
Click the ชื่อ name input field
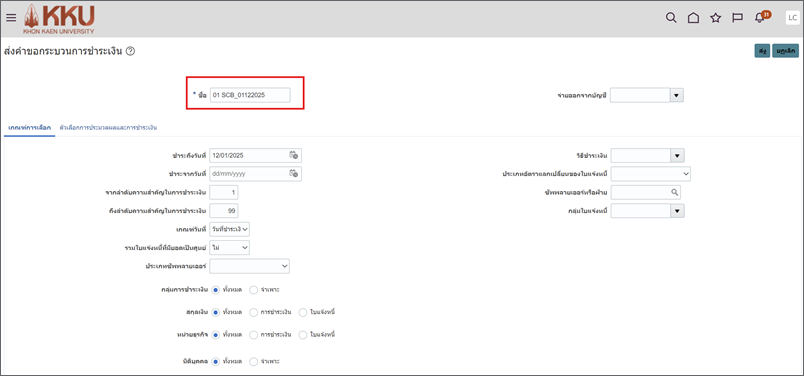pos(250,95)
